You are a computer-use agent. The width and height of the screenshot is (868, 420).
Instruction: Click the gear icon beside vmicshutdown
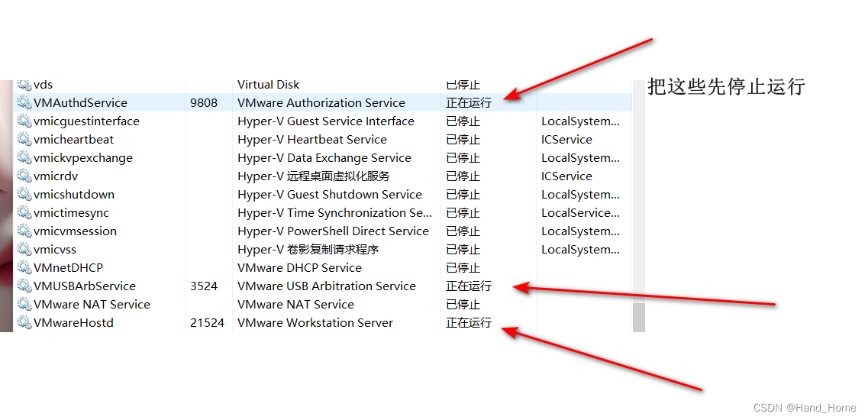24,194
